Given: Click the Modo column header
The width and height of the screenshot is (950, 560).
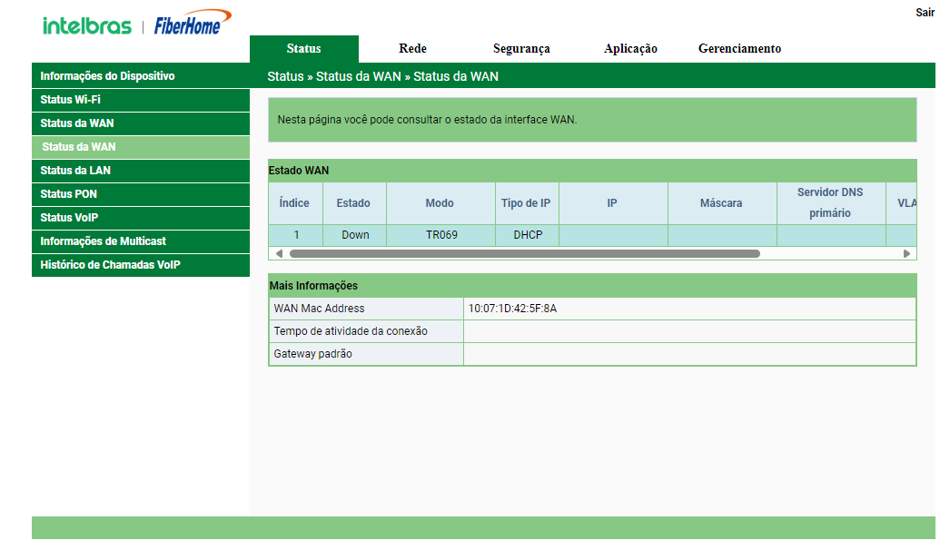Looking at the screenshot, I should (x=440, y=203).
